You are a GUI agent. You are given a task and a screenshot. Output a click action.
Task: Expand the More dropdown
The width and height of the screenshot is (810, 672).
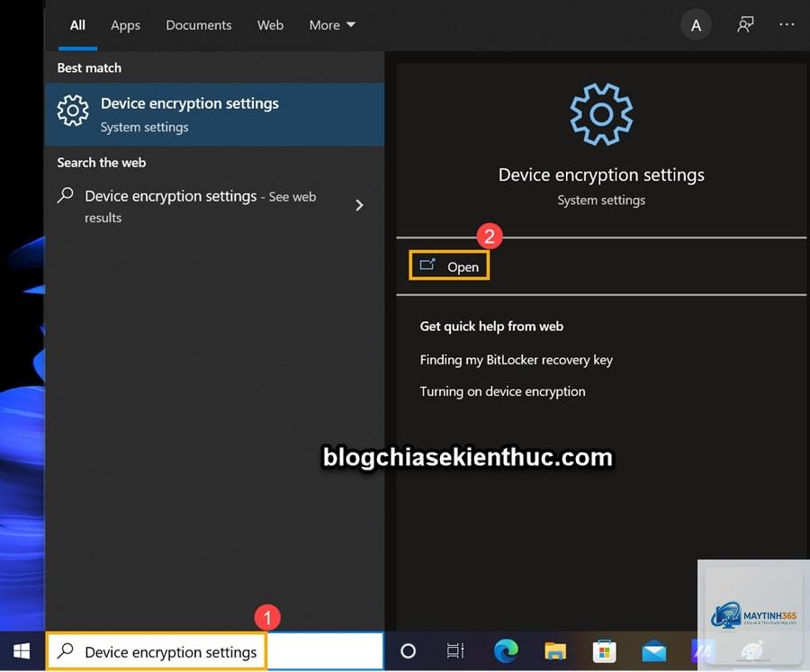tap(332, 25)
